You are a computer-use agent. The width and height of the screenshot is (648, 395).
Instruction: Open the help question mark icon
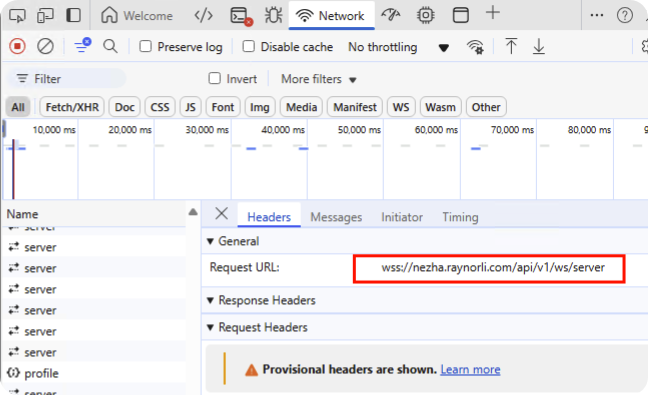click(x=624, y=16)
